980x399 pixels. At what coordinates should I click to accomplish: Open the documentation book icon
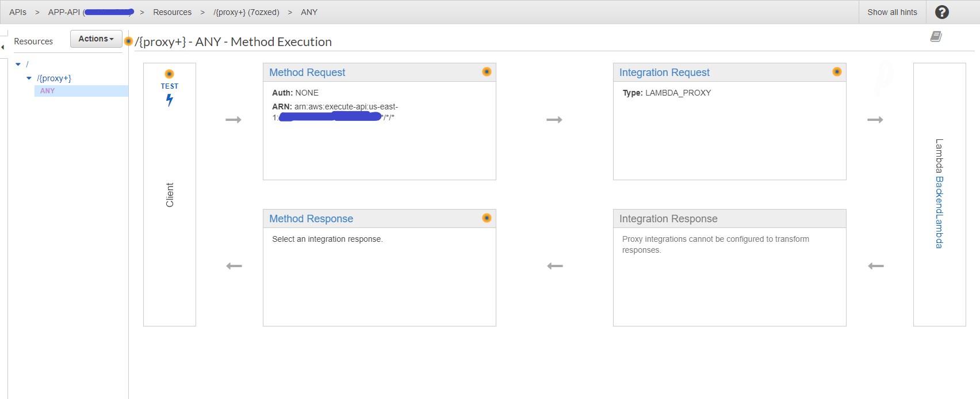tap(936, 36)
